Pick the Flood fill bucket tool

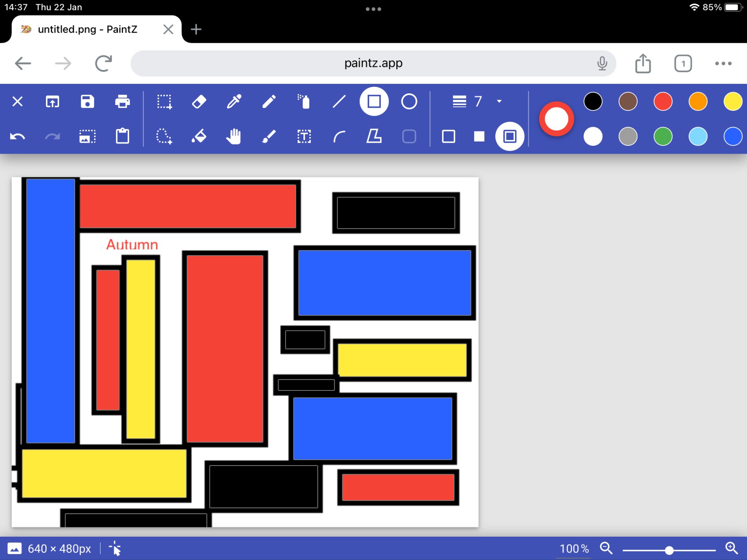point(199,136)
